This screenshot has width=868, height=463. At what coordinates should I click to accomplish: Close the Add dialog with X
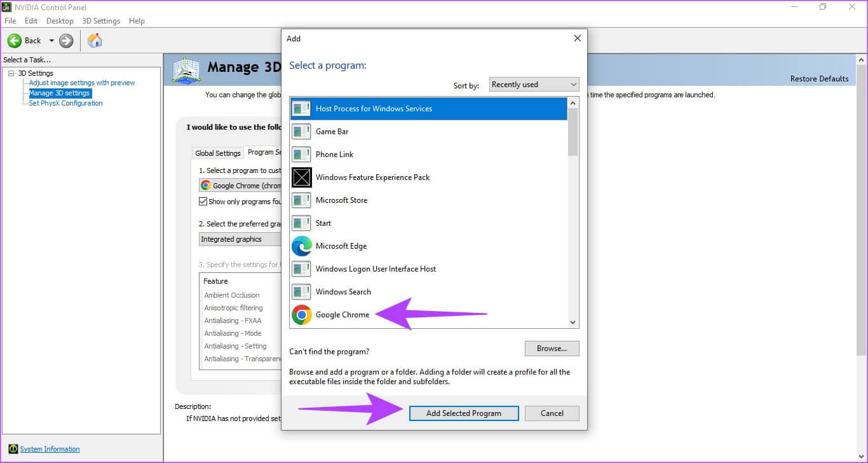tap(577, 39)
